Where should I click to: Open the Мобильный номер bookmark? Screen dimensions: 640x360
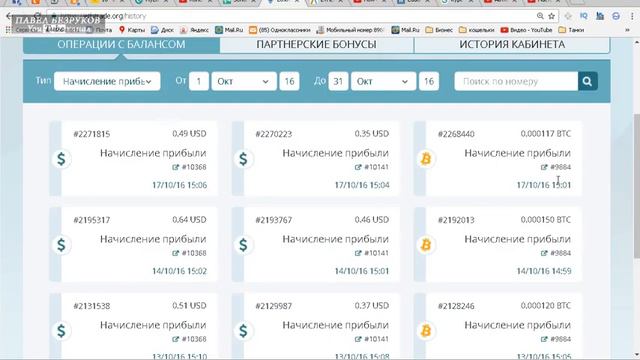pos(350,30)
